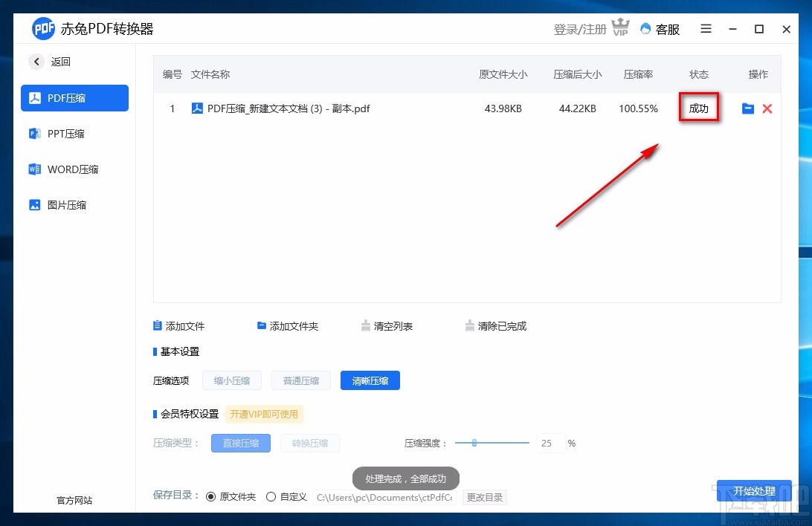The image size is (812, 526).
Task: Select the PDF压缩 sidebar tool
Action: (74, 97)
